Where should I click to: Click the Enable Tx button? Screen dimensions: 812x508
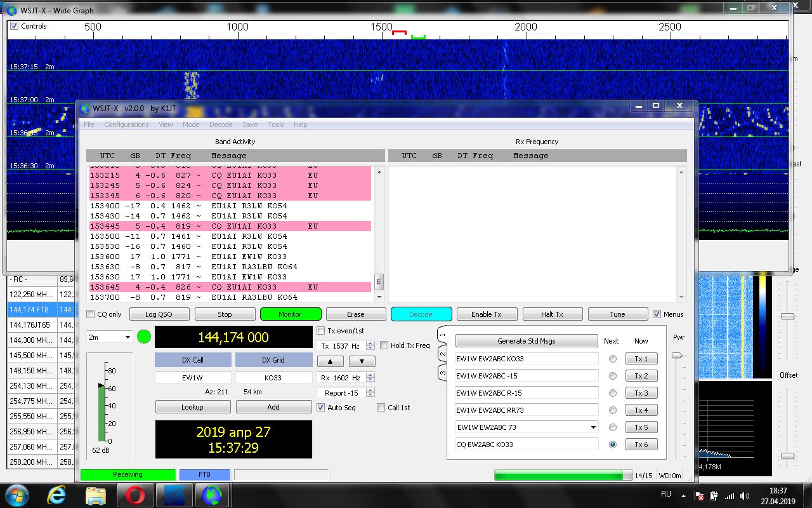click(x=487, y=314)
